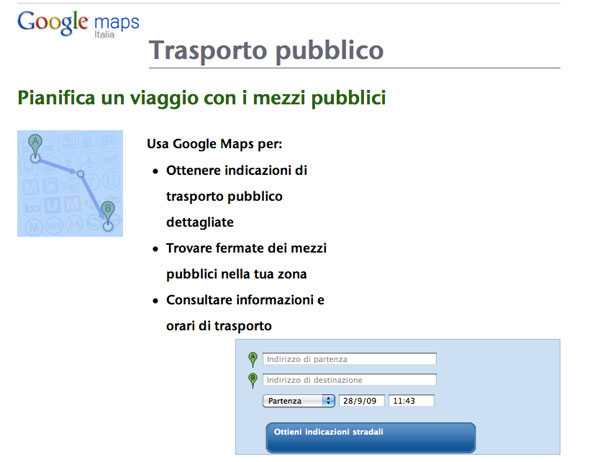Click the green B marker beside destination field
Image resolution: width=600 pixels, height=462 pixels.
tap(253, 380)
